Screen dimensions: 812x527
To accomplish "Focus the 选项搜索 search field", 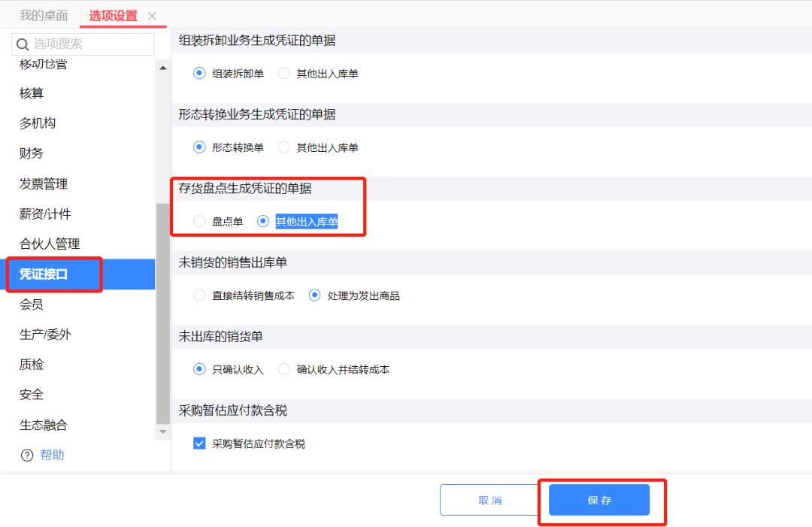I will coord(83,44).
